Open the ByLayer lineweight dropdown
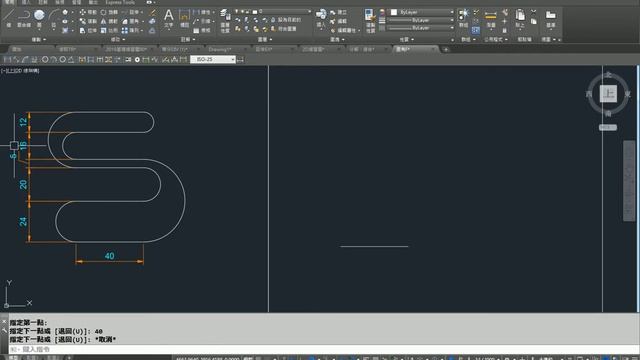This screenshot has height=360, width=640. (451, 20)
